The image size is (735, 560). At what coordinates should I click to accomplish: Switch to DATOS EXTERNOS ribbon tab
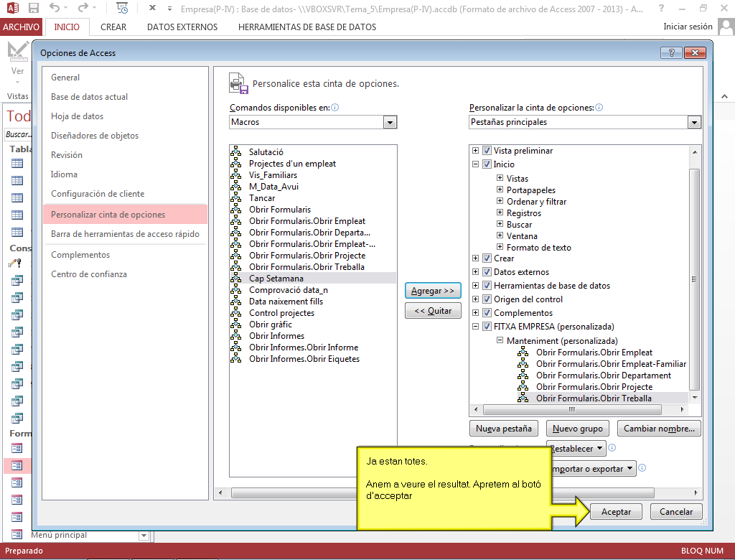pos(182,27)
